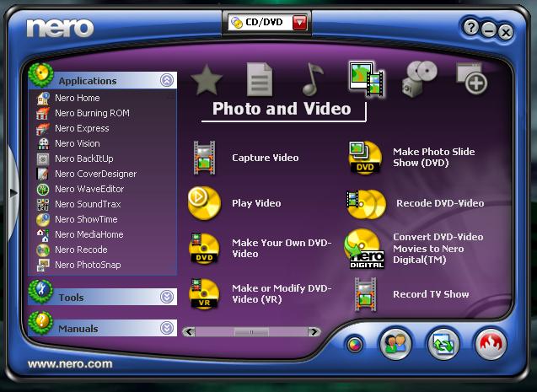Viewport: 537px width, 392px height.
Task: Launch Nero Express from the list
Action: click(82, 128)
